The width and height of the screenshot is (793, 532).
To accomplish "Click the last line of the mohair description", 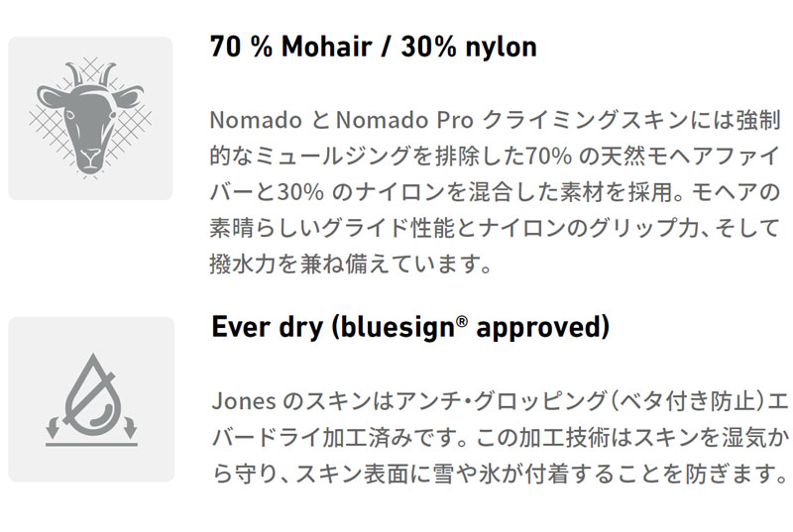I will (x=351, y=265).
